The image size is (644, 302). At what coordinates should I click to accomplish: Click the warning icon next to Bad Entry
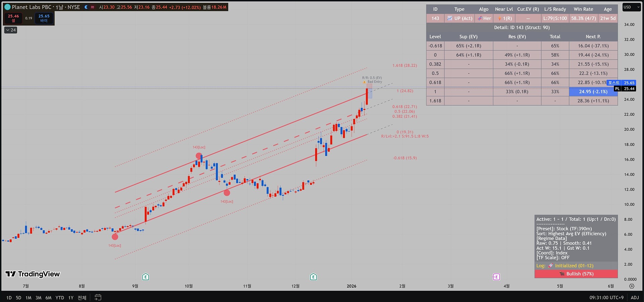tap(364, 82)
